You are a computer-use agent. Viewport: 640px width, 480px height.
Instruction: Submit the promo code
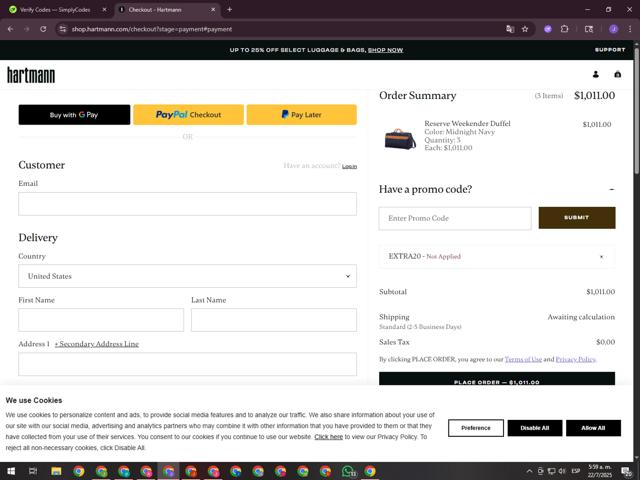[577, 218]
